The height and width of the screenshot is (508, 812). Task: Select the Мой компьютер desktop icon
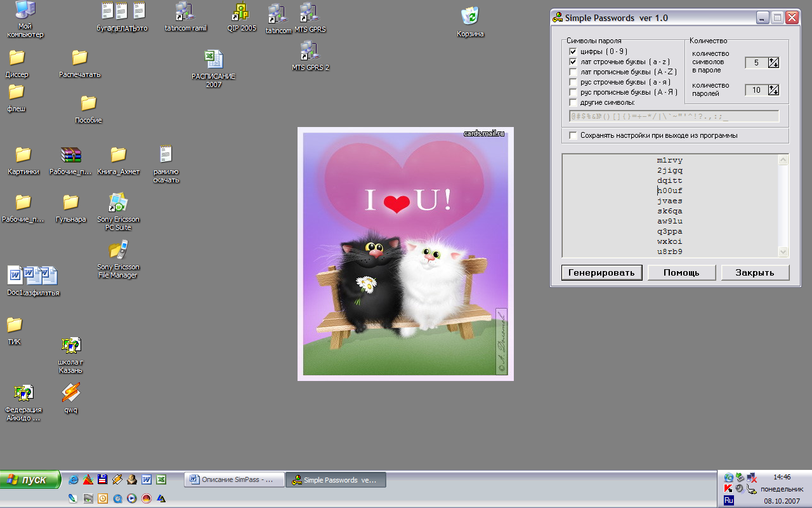[x=25, y=19]
